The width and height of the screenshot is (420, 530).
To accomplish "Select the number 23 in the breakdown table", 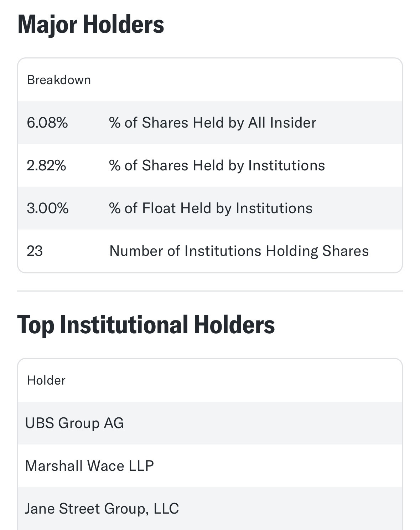I will (35, 251).
